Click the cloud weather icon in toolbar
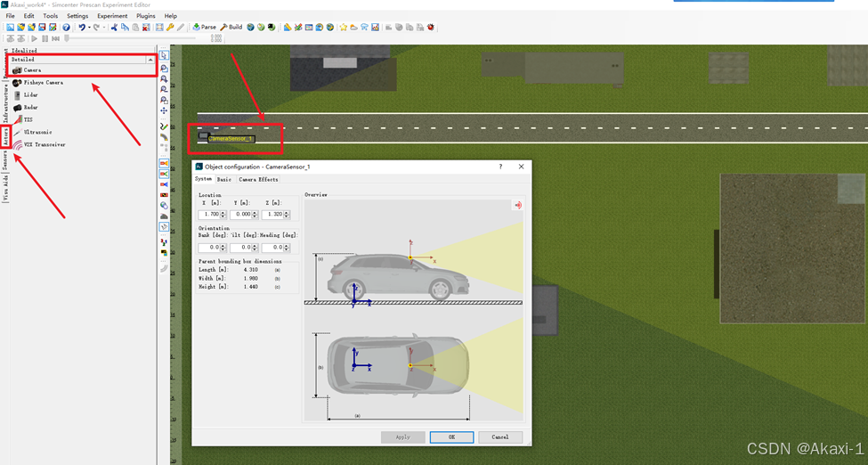The image size is (868, 465). pyautogui.click(x=353, y=27)
